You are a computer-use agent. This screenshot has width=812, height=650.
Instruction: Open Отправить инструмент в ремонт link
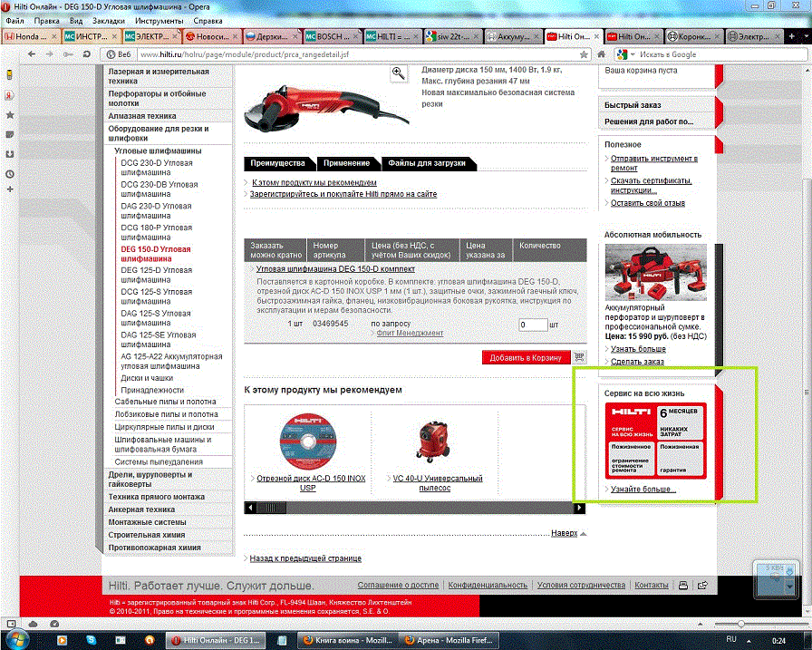click(654, 163)
